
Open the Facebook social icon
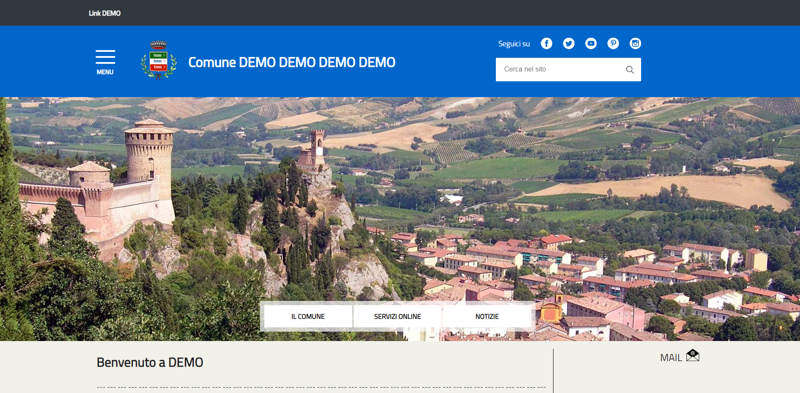[546, 43]
